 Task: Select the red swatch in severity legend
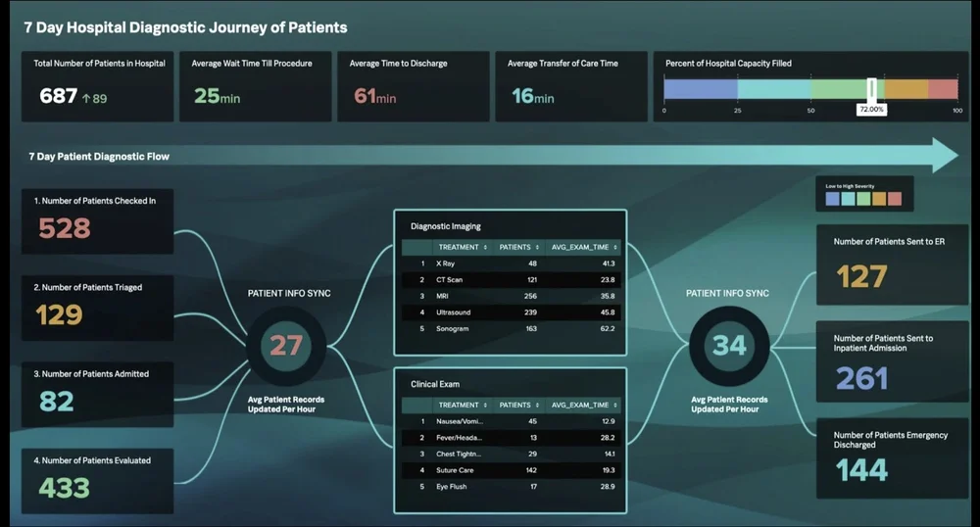coord(895,199)
